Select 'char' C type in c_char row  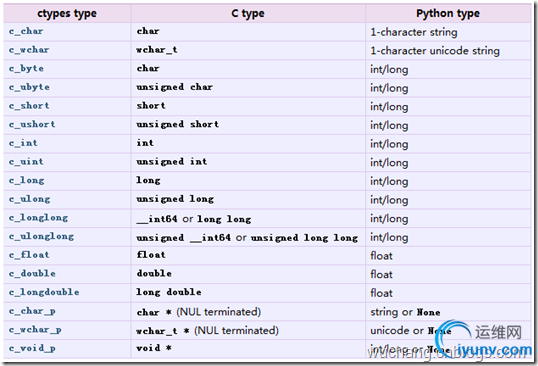click(x=148, y=31)
